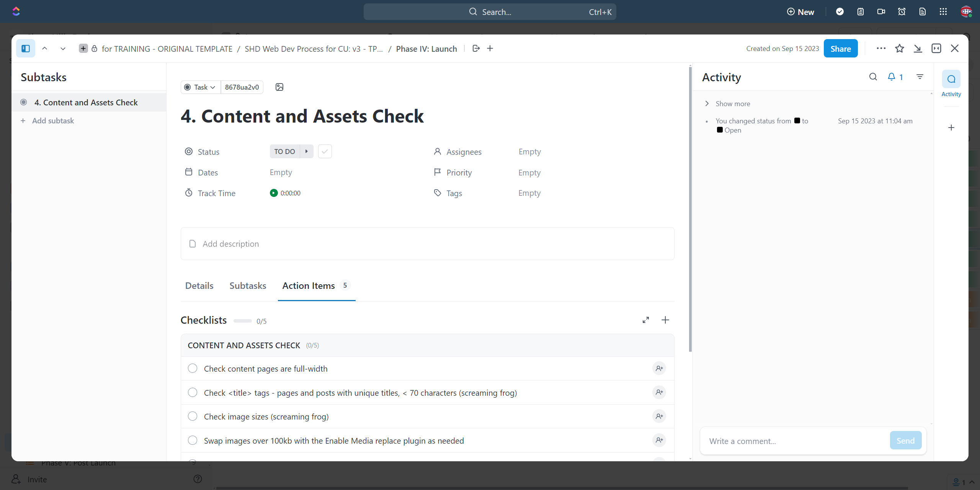Click the blue Share button
980x490 pixels.
840,49
